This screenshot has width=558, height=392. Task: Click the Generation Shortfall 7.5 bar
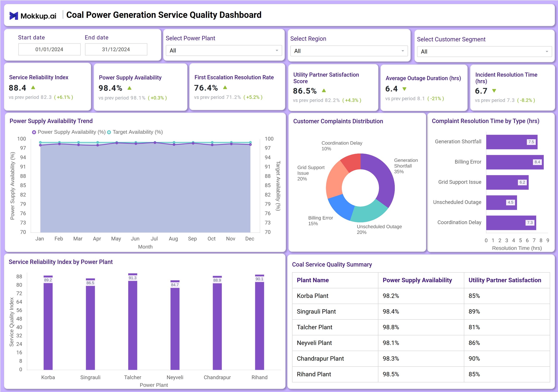tap(512, 142)
